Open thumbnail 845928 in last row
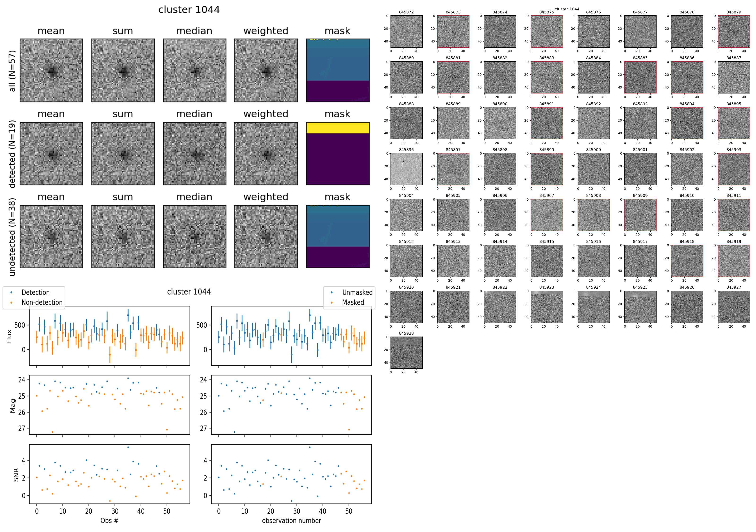 click(406, 352)
